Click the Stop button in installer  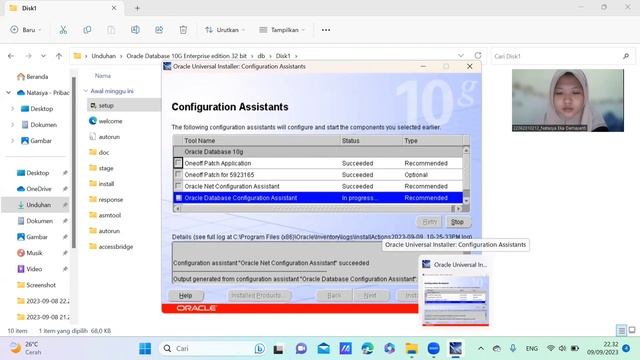point(457,222)
